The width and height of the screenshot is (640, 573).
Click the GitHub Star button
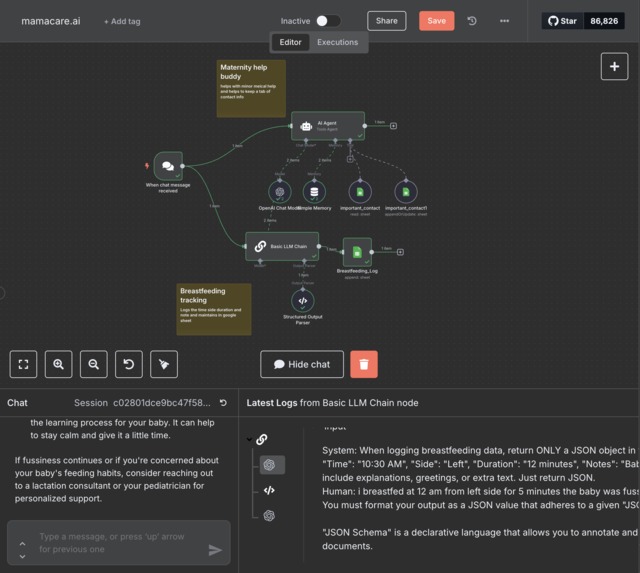562,21
